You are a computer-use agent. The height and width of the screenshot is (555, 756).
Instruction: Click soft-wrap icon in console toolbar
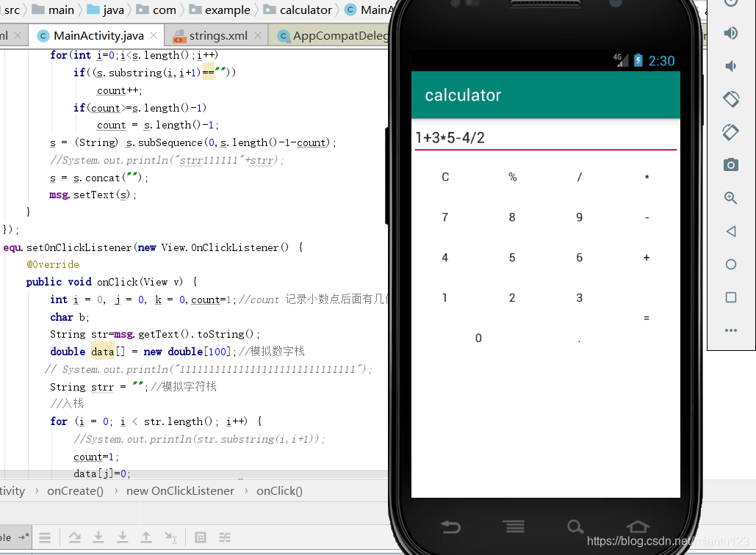pyautogui.click(x=45, y=537)
